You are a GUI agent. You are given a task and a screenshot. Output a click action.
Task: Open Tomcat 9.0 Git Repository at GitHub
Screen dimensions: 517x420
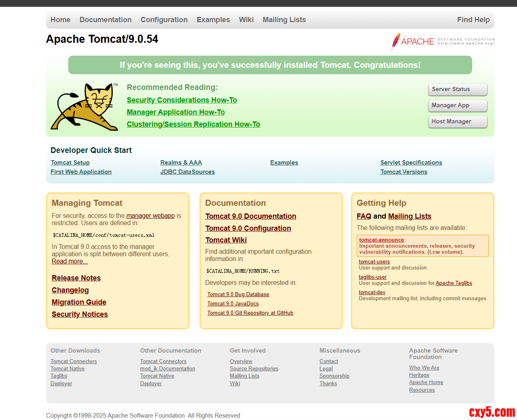(250, 313)
